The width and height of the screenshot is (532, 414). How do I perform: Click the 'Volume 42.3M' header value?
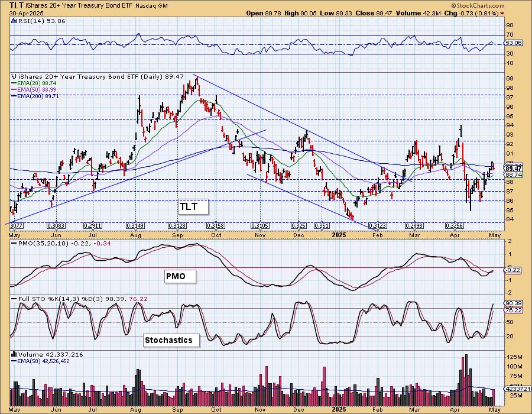point(418,13)
